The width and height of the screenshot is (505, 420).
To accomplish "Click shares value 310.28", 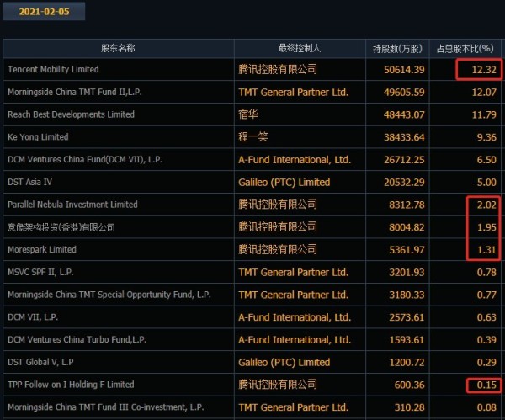I will pyautogui.click(x=409, y=407).
